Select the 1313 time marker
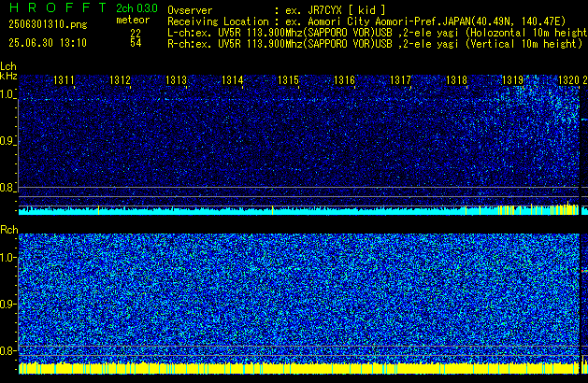Screen dimensions: 588x383 (x=176, y=80)
